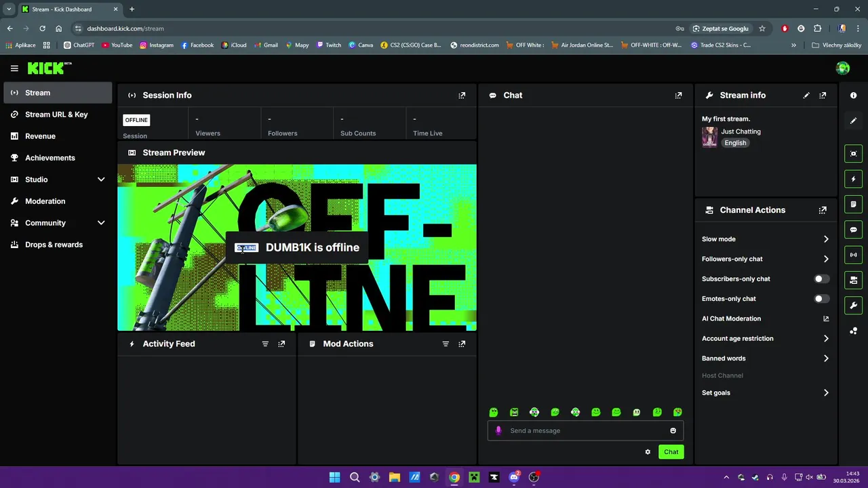Open the profile avatar menu
The image size is (868, 488).
843,68
